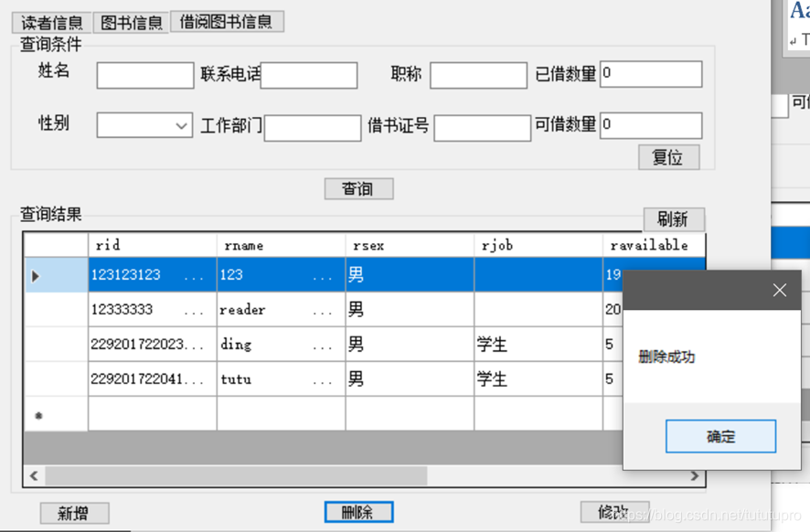Click the 工作部门 input box
The width and height of the screenshot is (810, 532).
pos(313,128)
